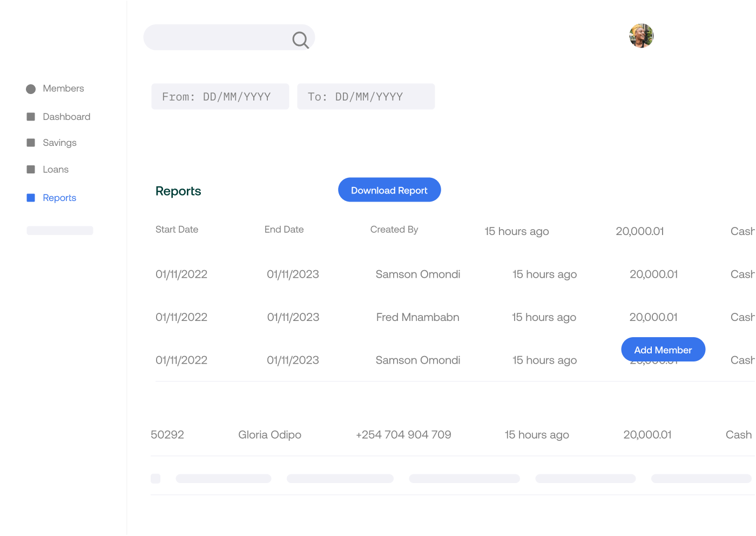Click the Add Member button
The width and height of the screenshot is (756, 536).
663,349
